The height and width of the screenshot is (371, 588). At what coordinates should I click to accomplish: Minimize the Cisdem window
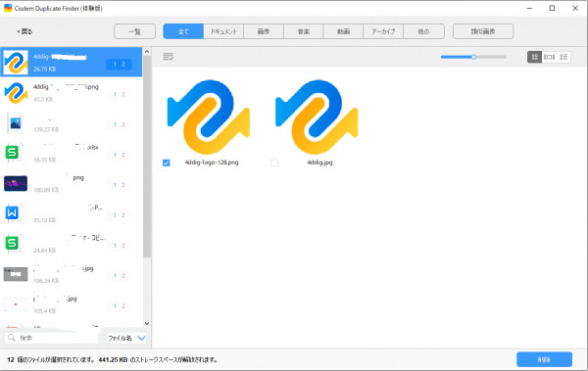(529, 8)
